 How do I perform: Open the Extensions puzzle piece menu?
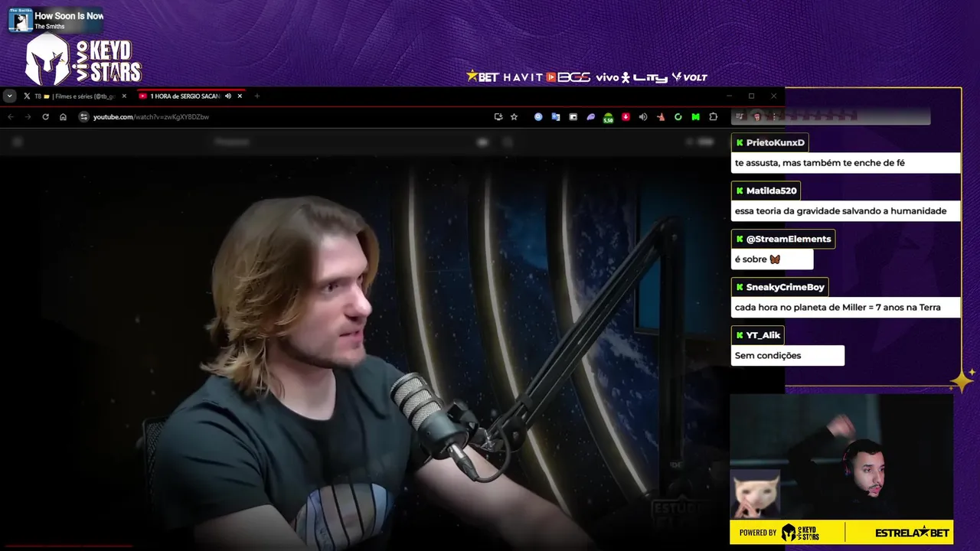click(714, 117)
